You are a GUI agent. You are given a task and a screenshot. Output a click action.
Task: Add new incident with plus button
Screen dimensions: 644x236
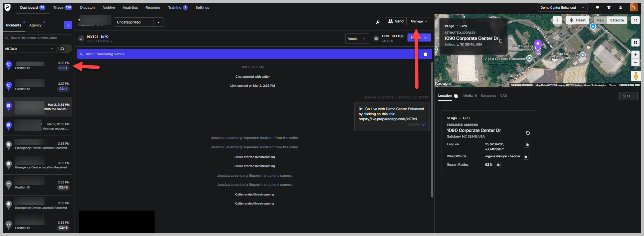pos(68,25)
